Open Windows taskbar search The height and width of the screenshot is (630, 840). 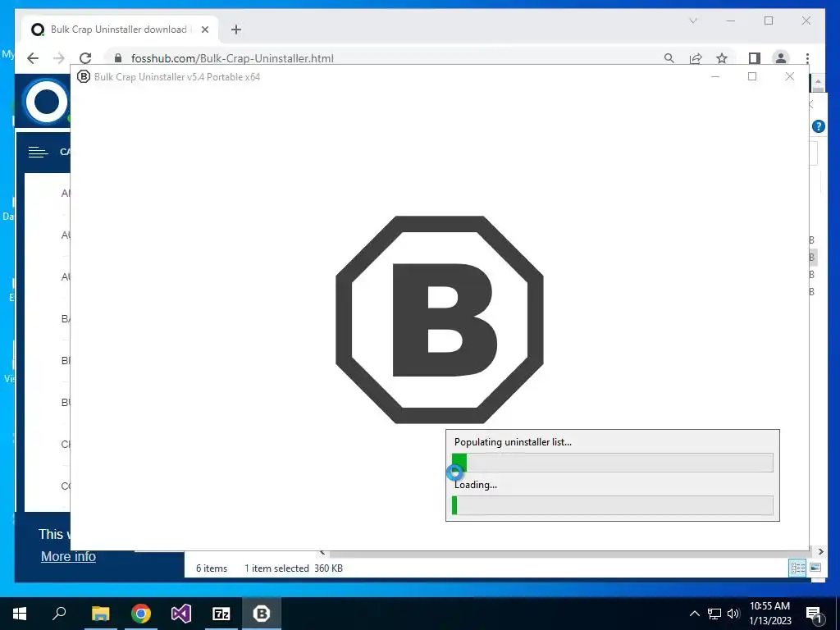pos(59,614)
